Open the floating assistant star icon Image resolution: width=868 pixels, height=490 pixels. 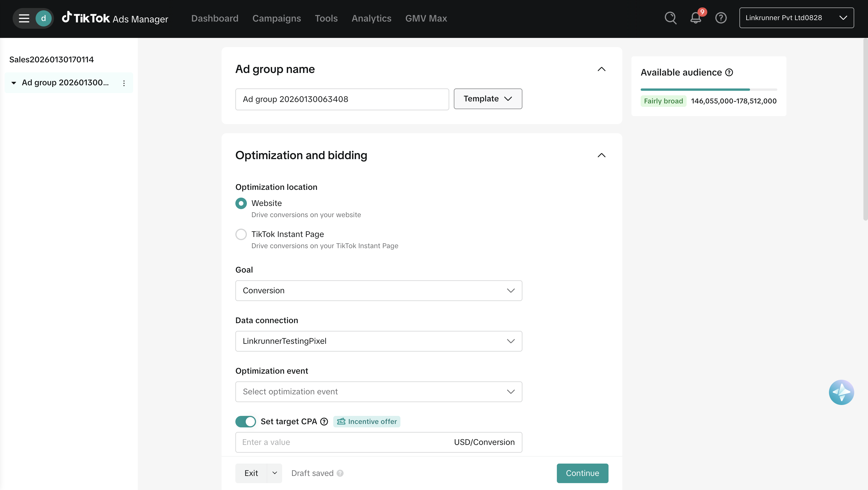tap(841, 392)
